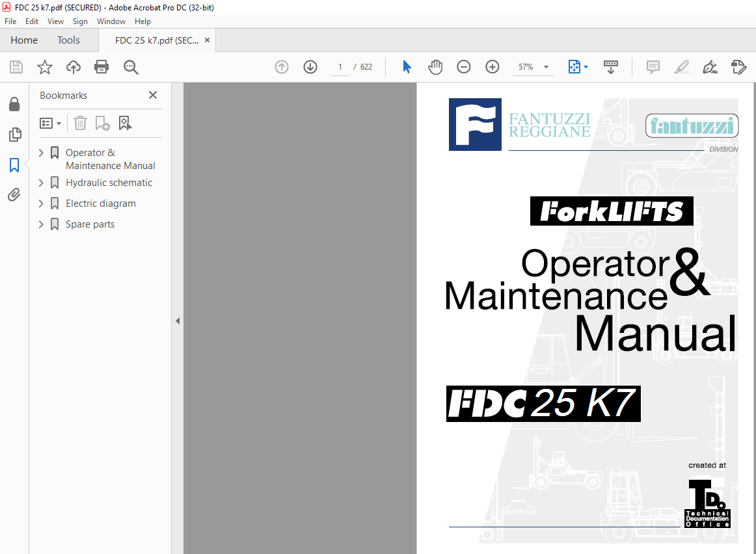Click the upload to cloud icon
Image resolution: width=756 pixels, height=554 pixels.
tap(74, 67)
